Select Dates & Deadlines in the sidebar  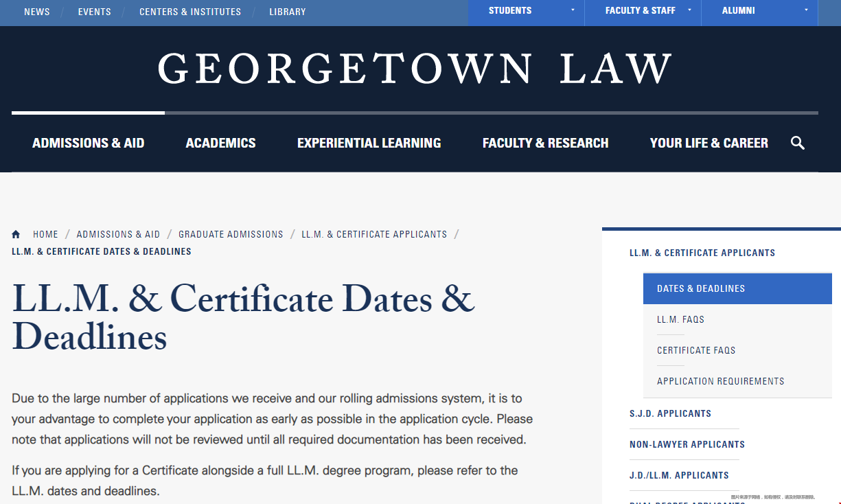737,288
